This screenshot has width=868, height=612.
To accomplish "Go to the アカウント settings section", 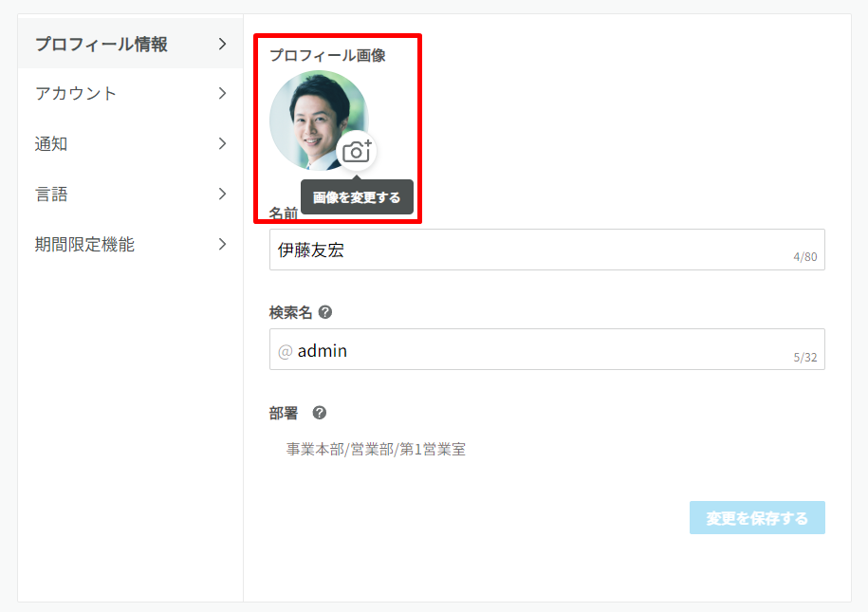I will point(76,94).
